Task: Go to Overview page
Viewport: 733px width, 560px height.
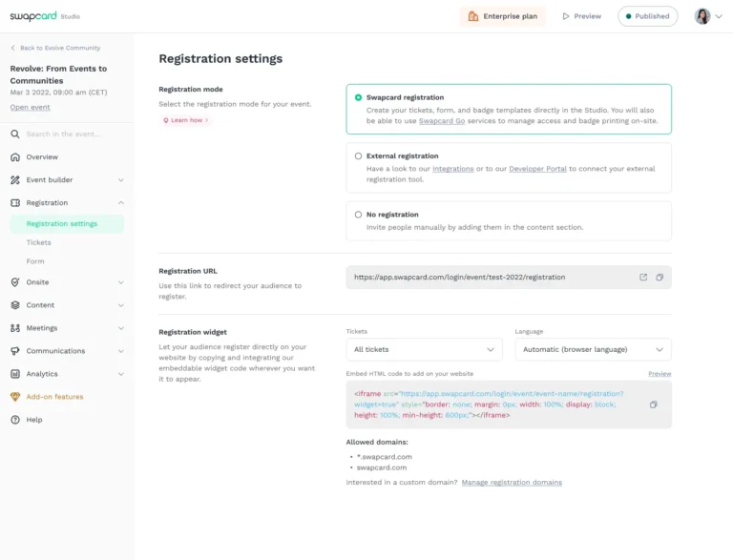Action: coord(42,157)
